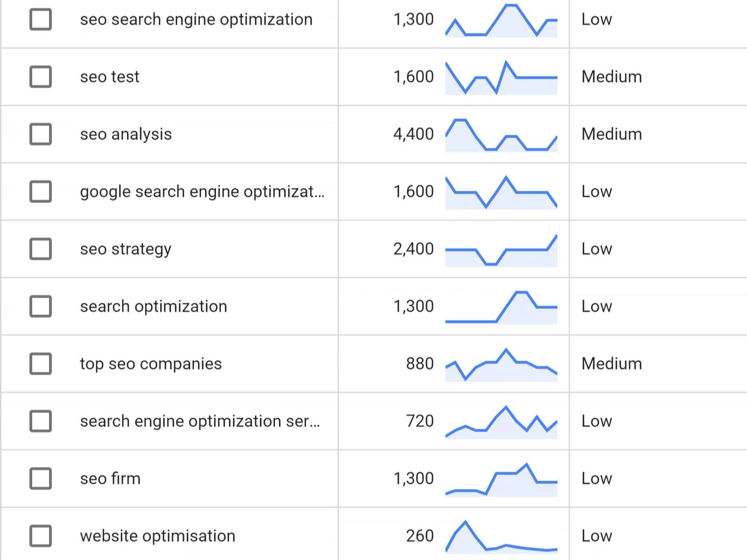Select the search optimization checkbox
This screenshot has width=747, height=560.
pyautogui.click(x=41, y=307)
